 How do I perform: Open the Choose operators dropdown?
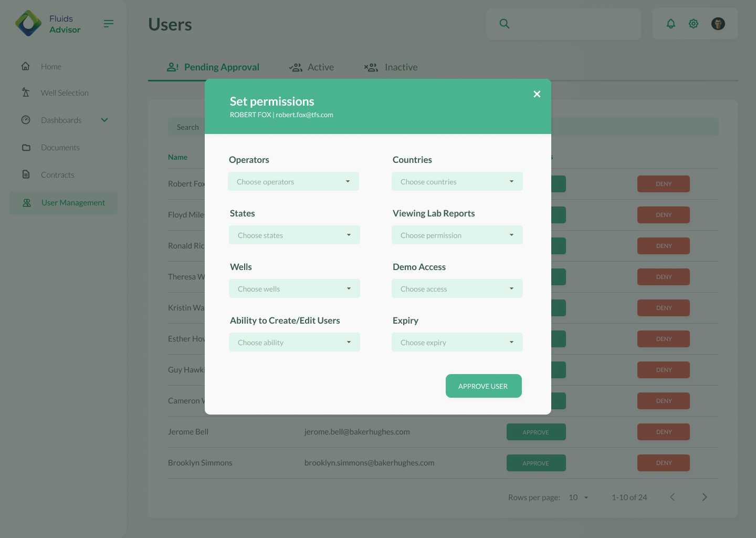click(x=293, y=182)
